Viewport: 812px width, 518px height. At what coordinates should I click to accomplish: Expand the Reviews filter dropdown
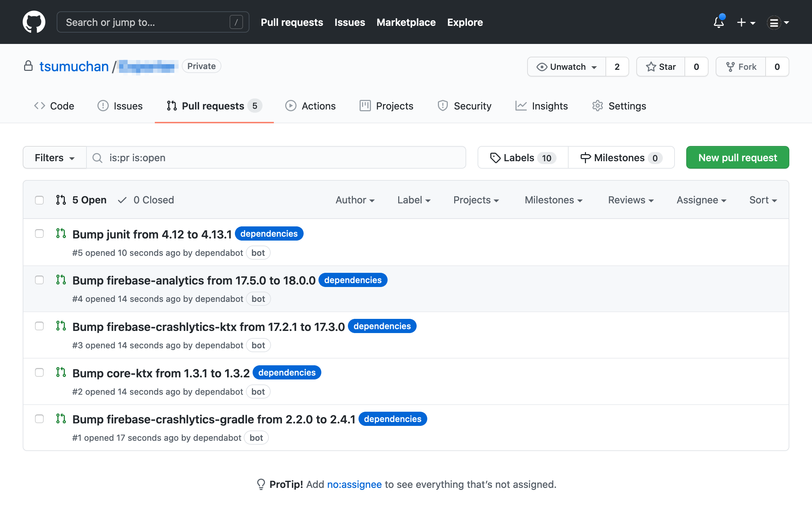(631, 200)
